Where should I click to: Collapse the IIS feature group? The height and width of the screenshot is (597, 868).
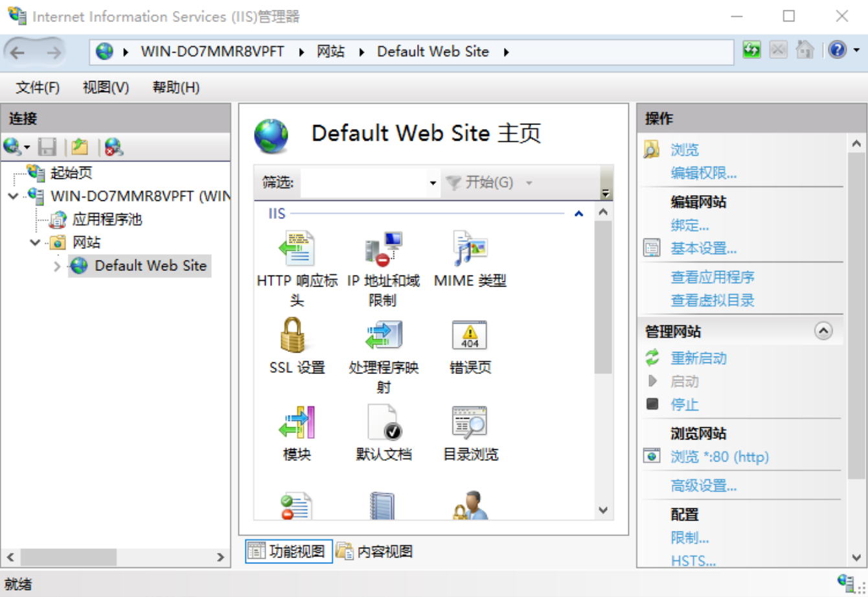[x=578, y=213]
